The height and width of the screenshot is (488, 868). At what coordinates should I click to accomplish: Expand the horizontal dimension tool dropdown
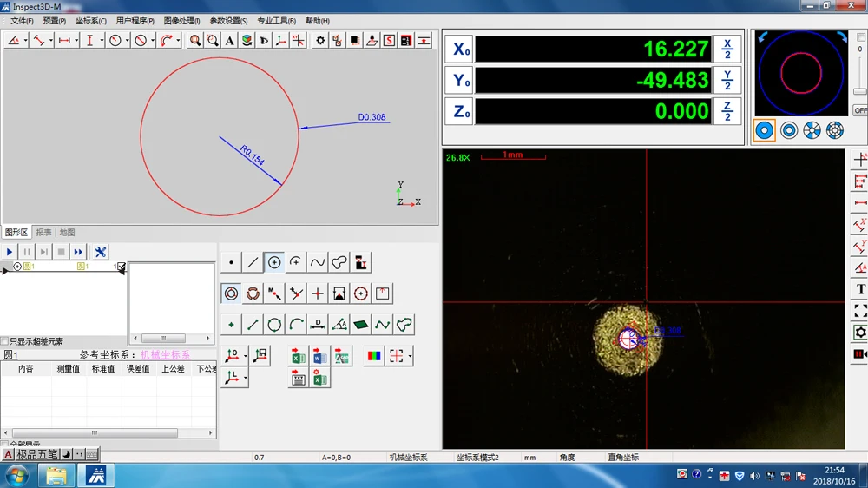point(76,41)
